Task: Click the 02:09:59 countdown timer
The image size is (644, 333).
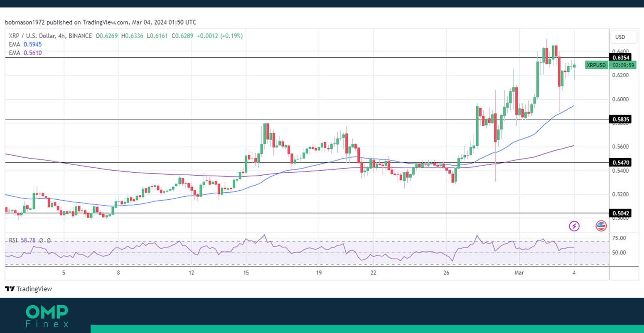Action: (x=623, y=65)
